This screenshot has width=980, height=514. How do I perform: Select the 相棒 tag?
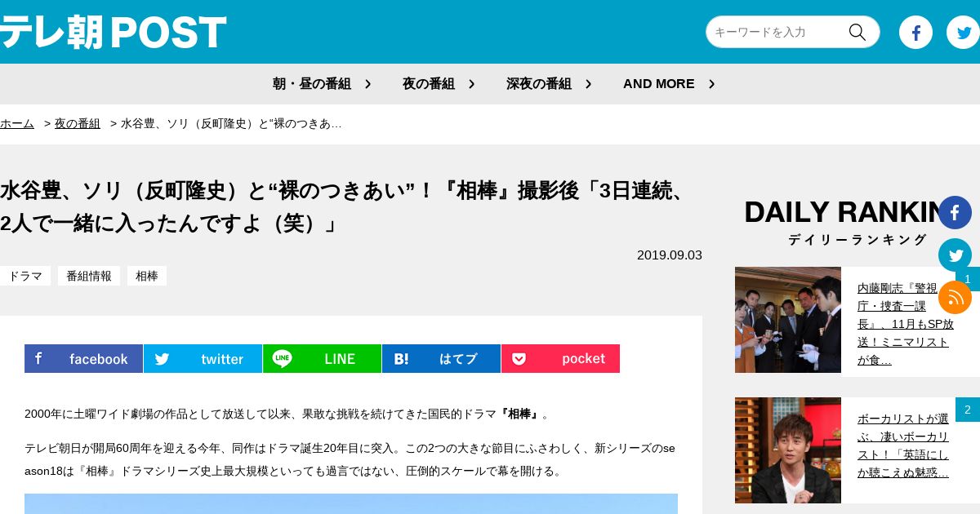pyautogui.click(x=147, y=276)
